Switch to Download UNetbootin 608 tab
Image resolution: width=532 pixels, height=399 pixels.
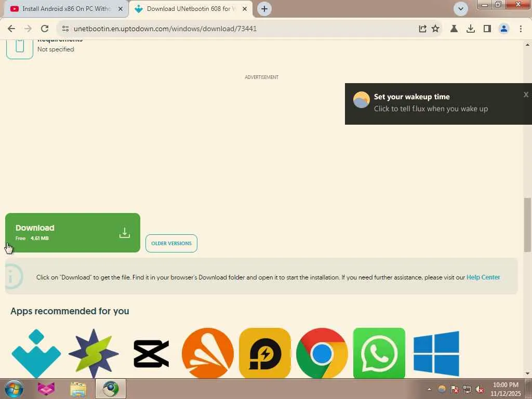(x=191, y=9)
